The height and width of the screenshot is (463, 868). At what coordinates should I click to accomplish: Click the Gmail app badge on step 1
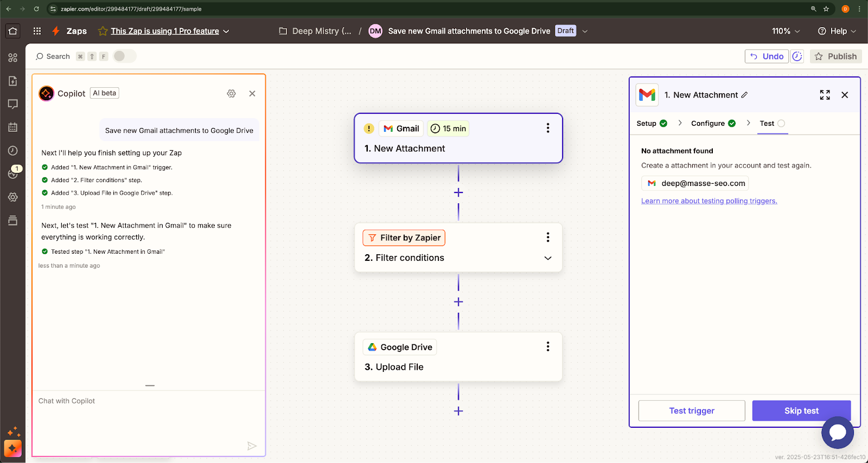point(401,128)
